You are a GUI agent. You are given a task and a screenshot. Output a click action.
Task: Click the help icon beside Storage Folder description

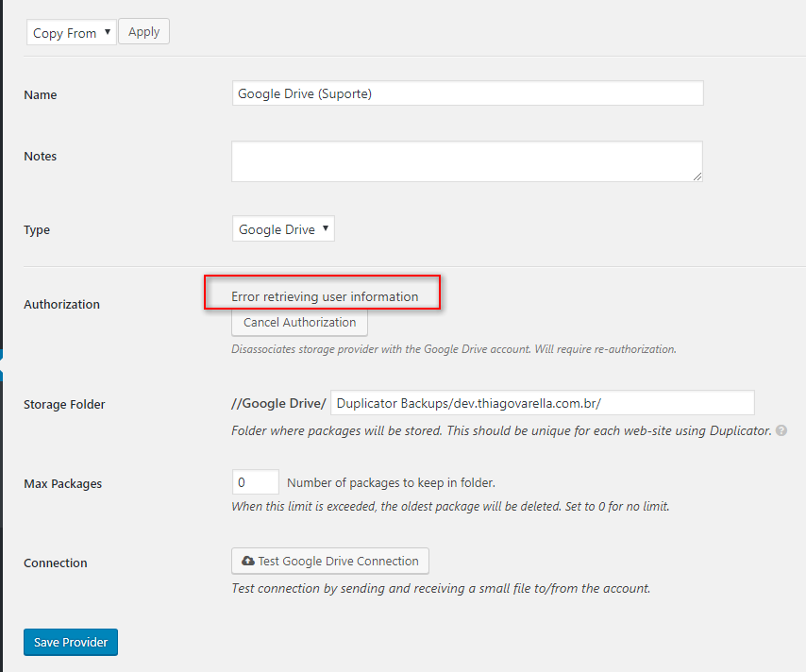(781, 430)
